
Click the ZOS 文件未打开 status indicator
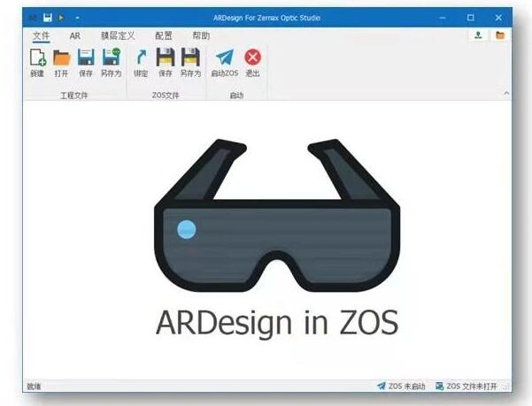click(466, 386)
